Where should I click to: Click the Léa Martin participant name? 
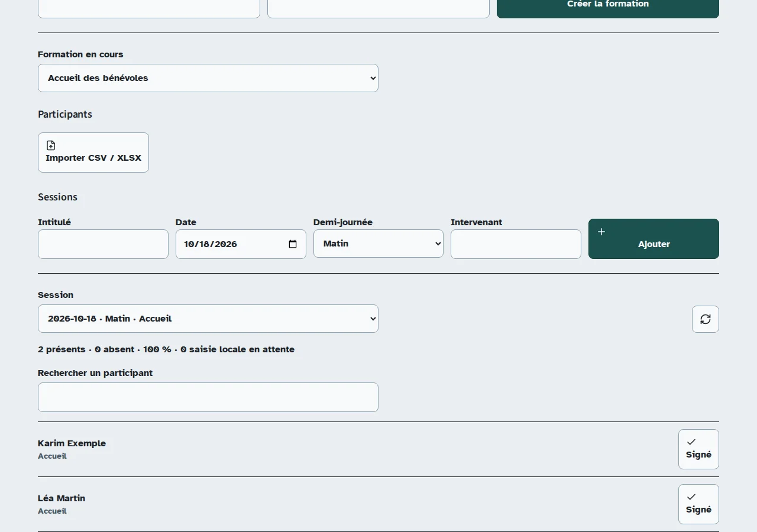point(62,498)
